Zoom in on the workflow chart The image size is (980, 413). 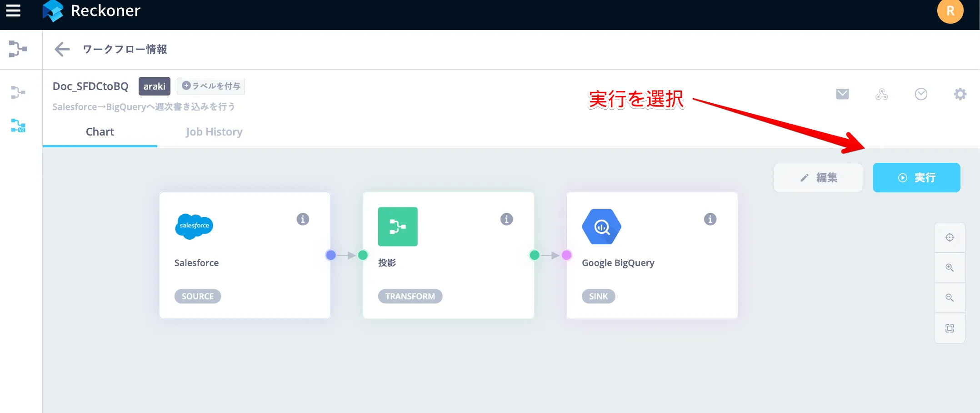[x=950, y=267]
